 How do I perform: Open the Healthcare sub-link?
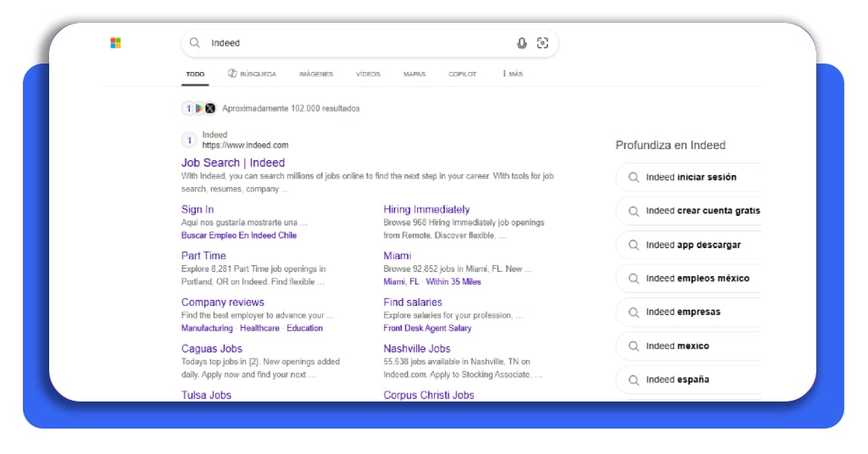259,329
